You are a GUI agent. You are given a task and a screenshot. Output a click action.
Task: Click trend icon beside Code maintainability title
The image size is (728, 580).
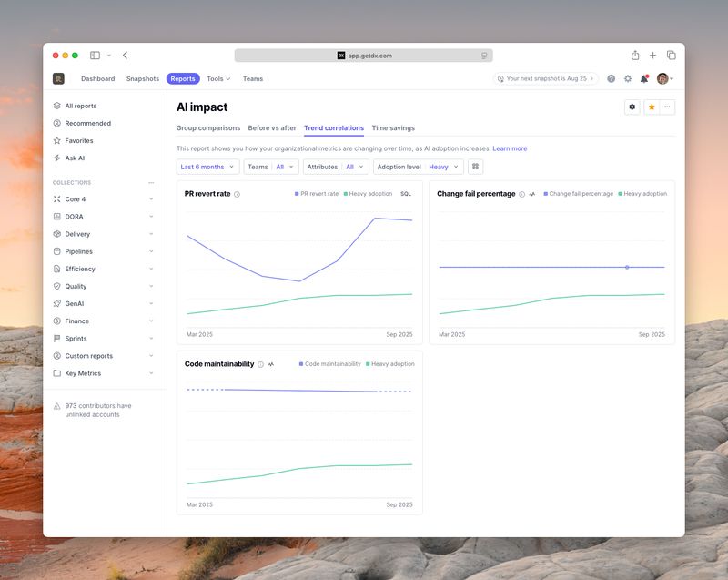pos(271,364)
